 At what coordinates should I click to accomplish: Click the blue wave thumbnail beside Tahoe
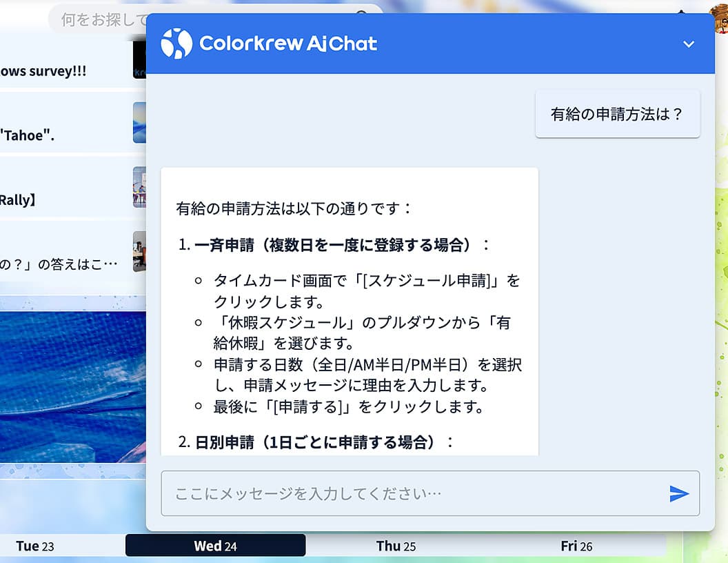tap(139, 122)
